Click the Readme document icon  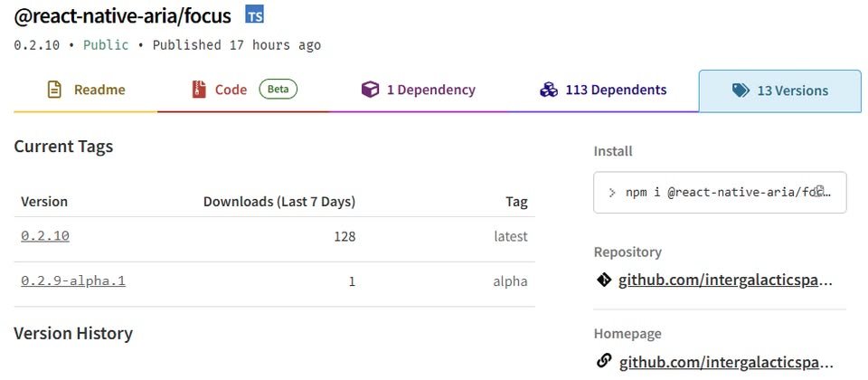pos(54,90)
